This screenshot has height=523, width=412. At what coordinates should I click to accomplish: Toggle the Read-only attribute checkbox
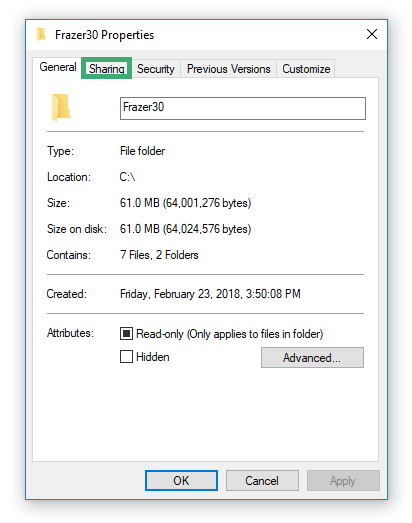(126, 333)
